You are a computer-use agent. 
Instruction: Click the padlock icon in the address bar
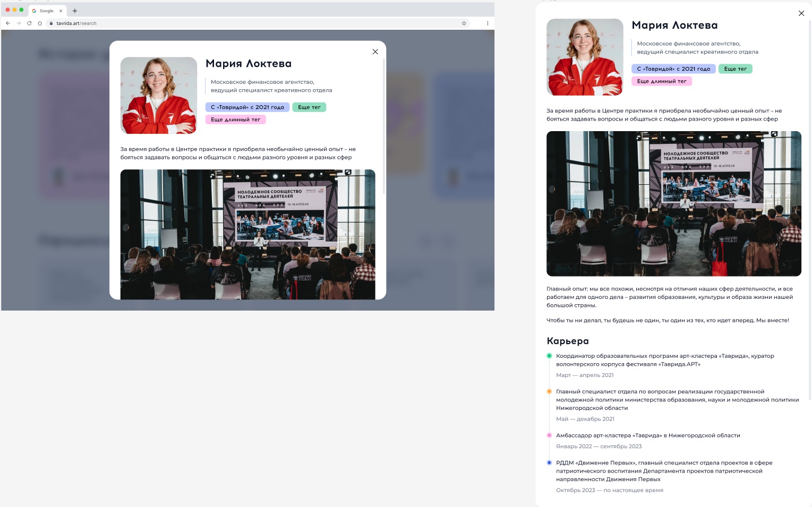click(x=52, y=23)
